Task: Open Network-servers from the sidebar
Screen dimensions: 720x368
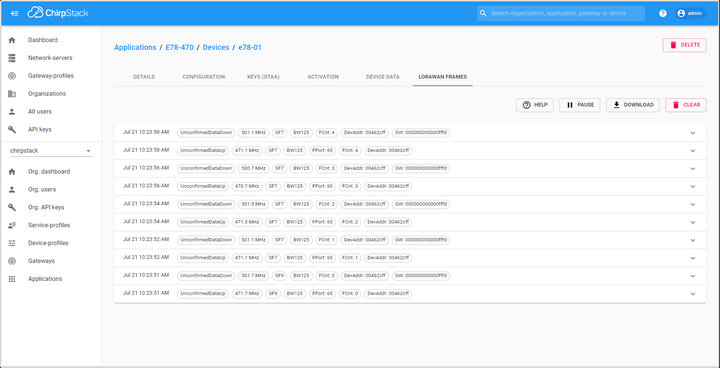Action: click(x=51, y=58)
